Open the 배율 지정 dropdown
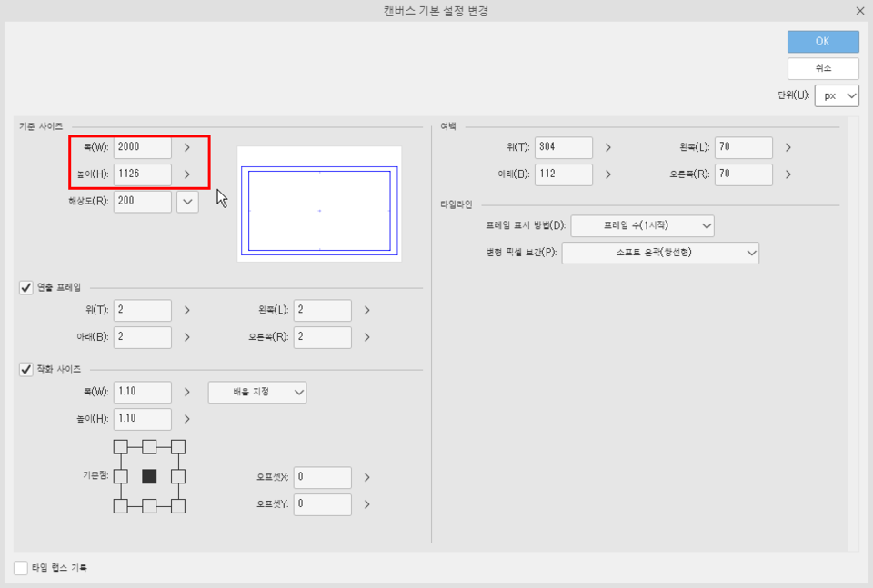The height and width of the screenshot is (588, 873). [257, 393]
